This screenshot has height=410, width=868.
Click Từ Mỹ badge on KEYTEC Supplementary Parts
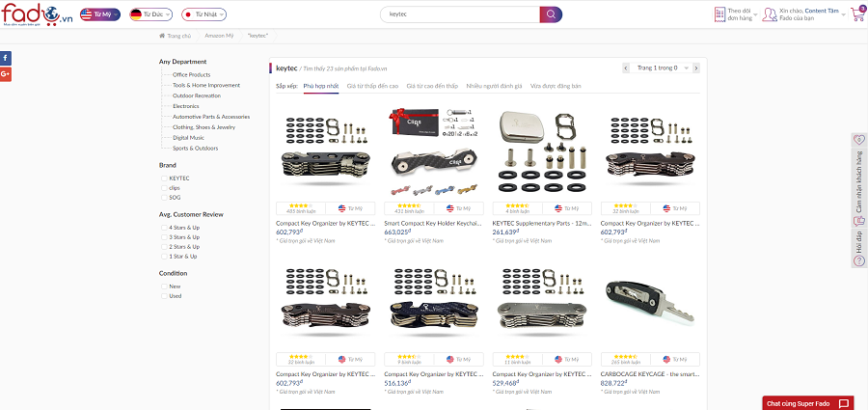[567, 208]
